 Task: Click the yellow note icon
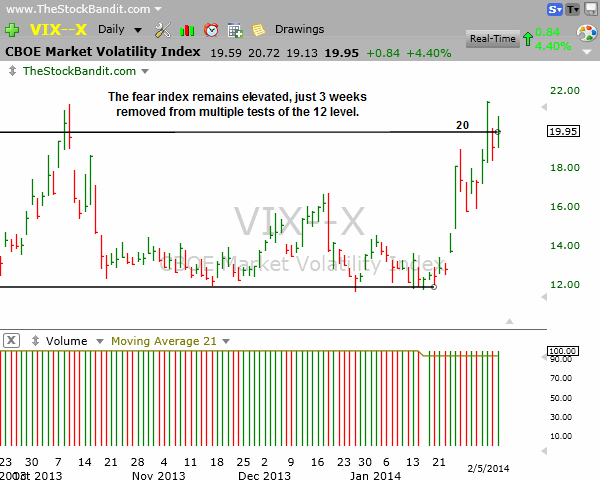tap(258, 30)
